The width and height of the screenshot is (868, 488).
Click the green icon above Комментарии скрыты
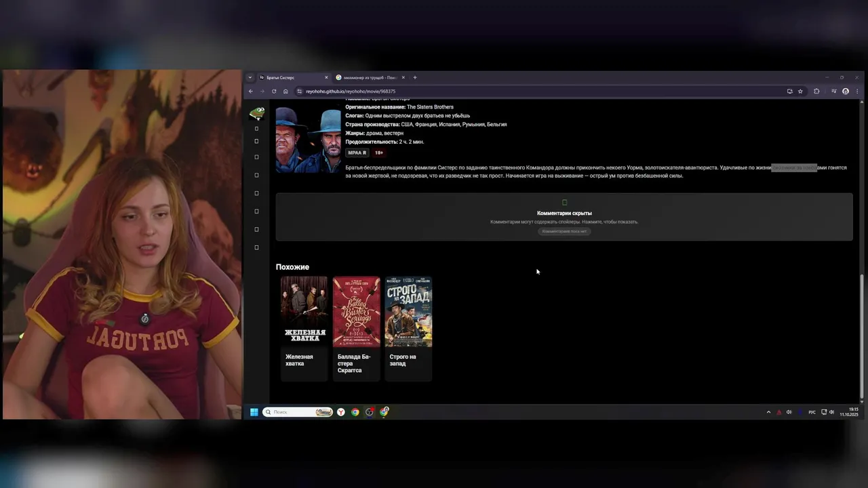point(564,202)
